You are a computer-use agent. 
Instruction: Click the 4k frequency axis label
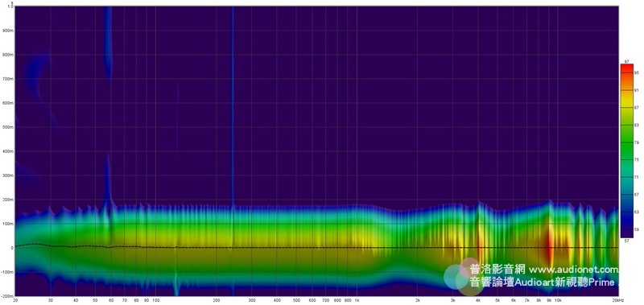click(477, 300)
